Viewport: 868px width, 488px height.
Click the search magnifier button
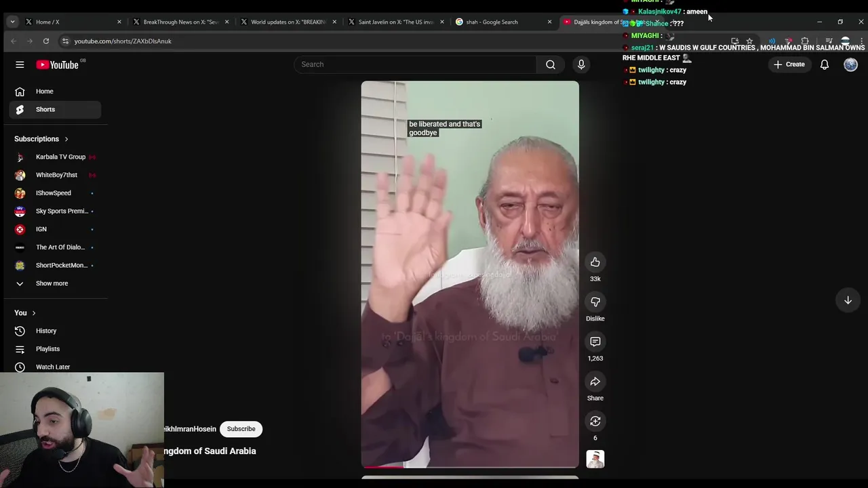click(x=550, y=64)
